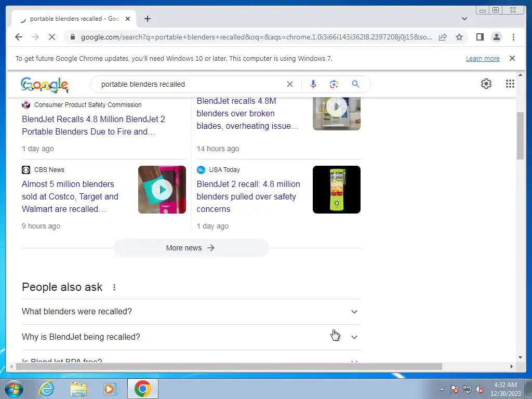Click the volume muted tray icon
This screenshot has width=532, height=399.
(x=480, y=390)
